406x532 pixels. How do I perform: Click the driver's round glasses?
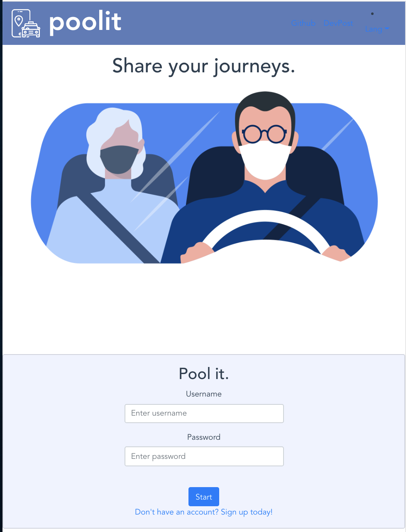click(264, 134)
